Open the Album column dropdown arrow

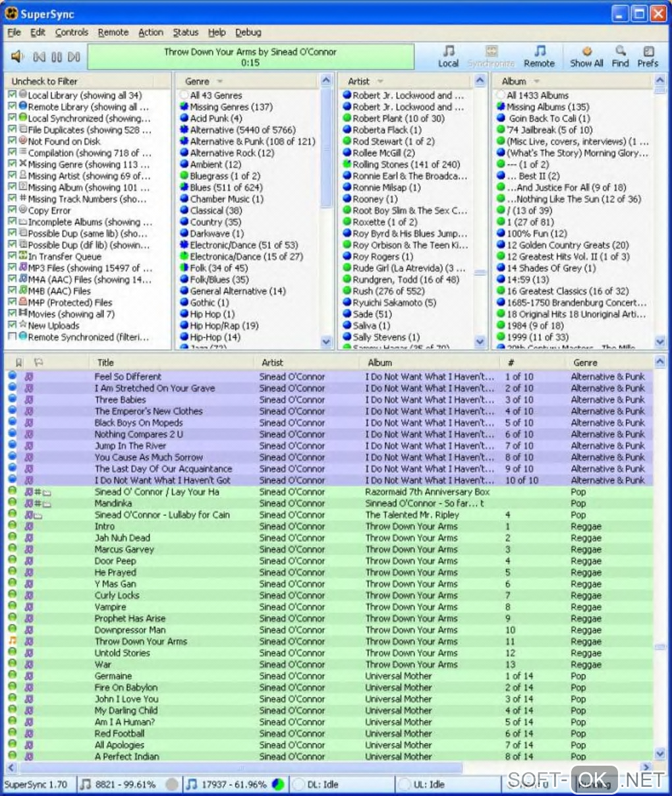pos(536,82)
